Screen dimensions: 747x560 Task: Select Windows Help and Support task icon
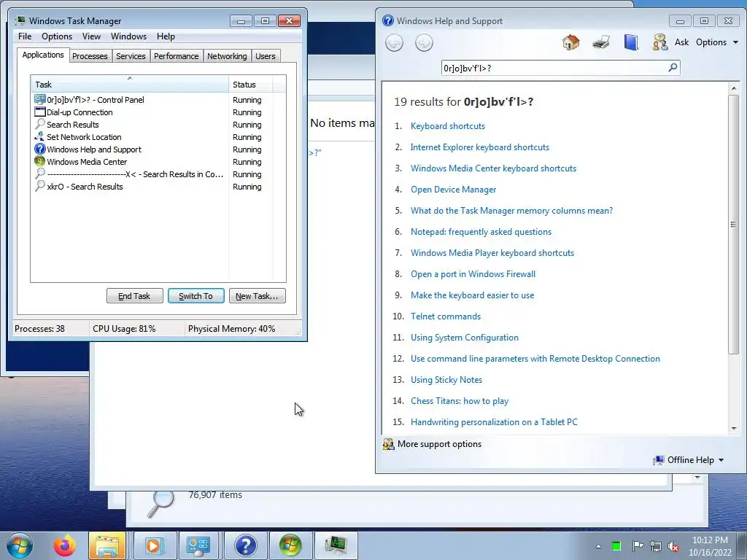point(40,149)
